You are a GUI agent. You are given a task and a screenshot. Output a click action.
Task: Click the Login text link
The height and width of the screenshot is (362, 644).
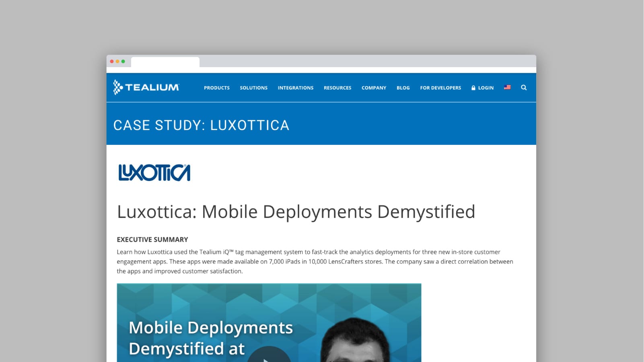[x=486, y=88]
